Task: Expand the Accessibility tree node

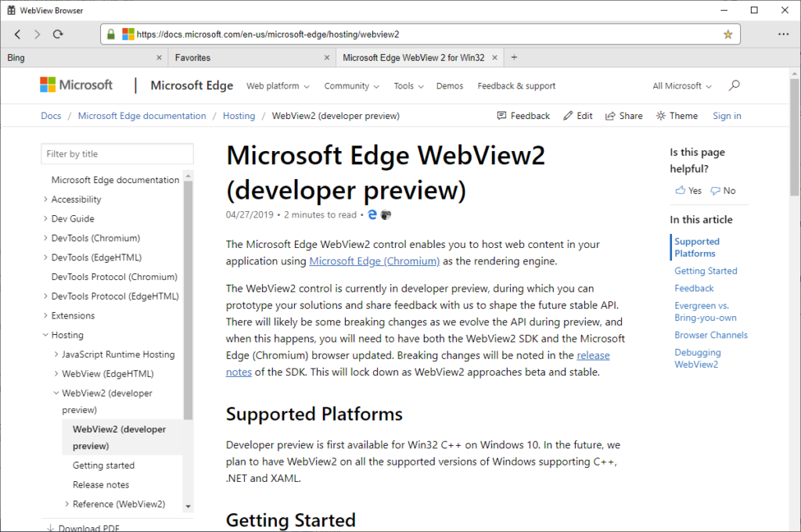Action: (45, 199)
